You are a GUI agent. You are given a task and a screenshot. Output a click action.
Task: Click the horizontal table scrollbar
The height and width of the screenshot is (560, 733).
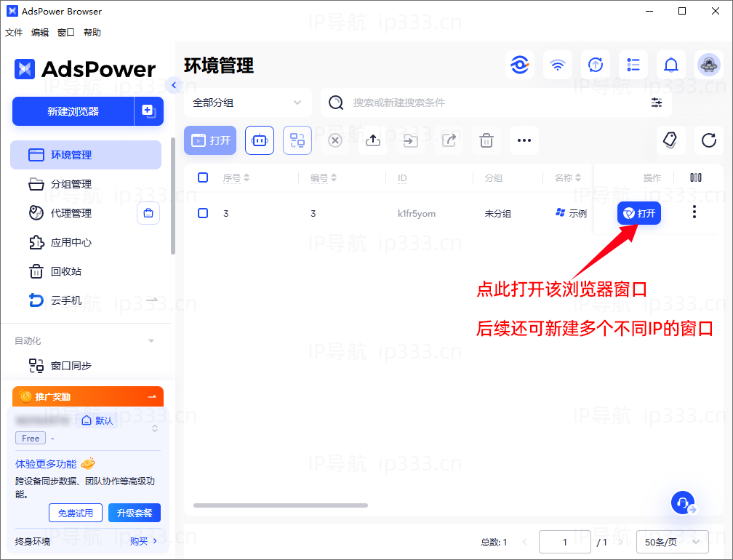pyautogui.click(x=281, y=505)
